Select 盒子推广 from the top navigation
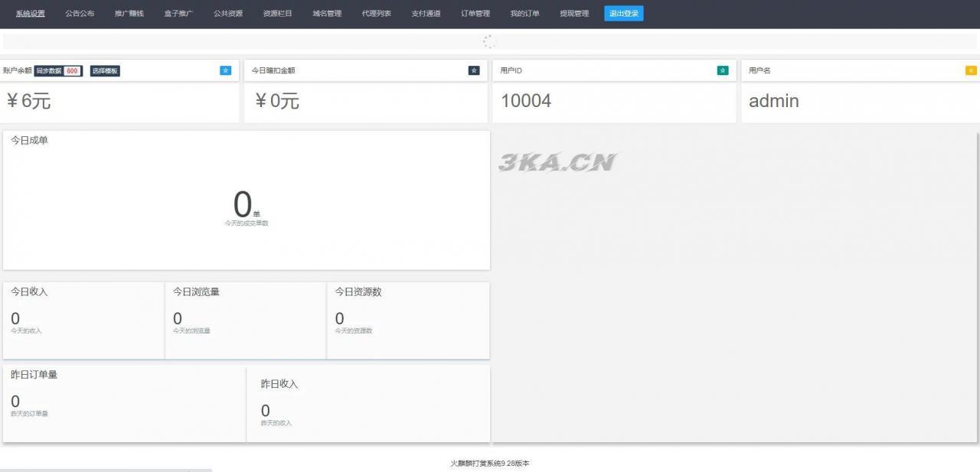This screenshot has width=980, height=472. [178, 13]
